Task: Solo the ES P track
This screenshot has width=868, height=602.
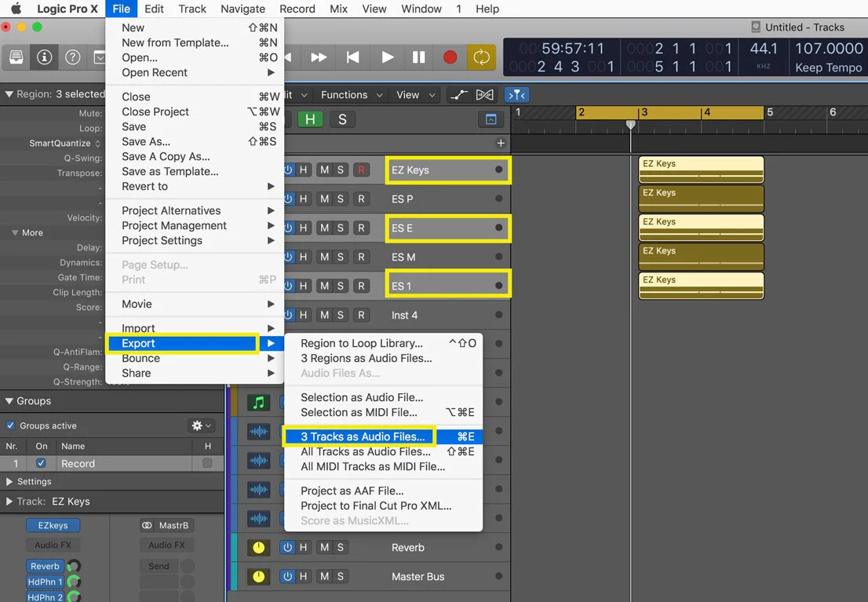Action: click(x=341, y=199)
